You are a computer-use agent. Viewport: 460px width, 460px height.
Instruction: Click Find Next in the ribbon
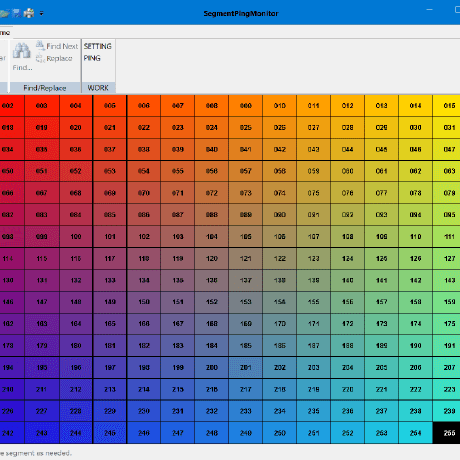tap(57, 46)
